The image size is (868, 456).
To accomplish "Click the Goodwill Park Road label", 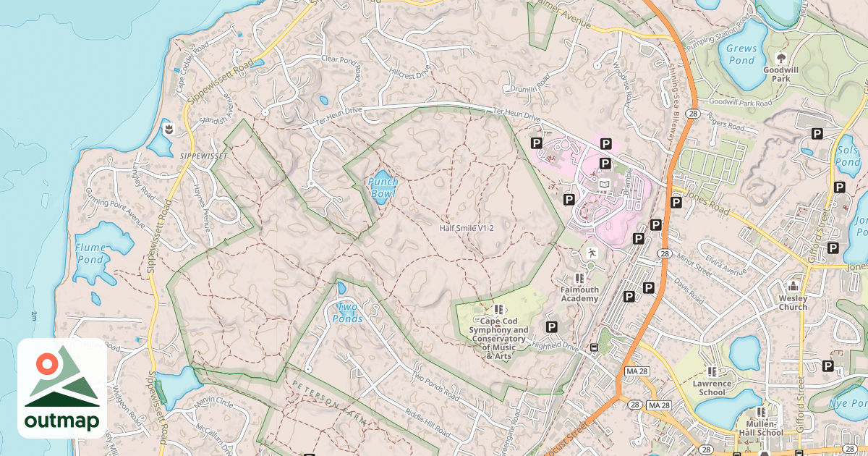I will [x=740, y=102].
